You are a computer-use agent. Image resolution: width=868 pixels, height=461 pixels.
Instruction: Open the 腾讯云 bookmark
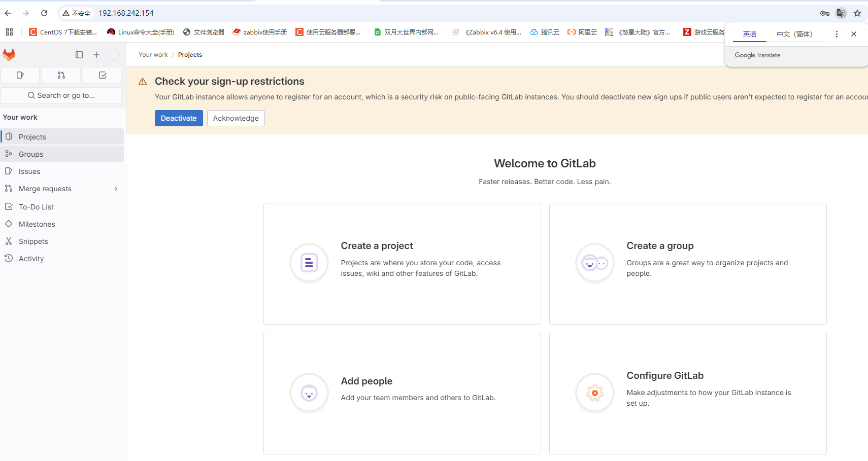tap(544, 32)
